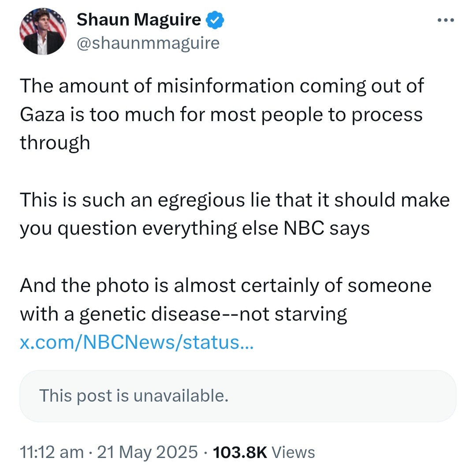Click the word 'through' ending the first paragraph
The image size is (476, 473).
[x=55, y=143]
